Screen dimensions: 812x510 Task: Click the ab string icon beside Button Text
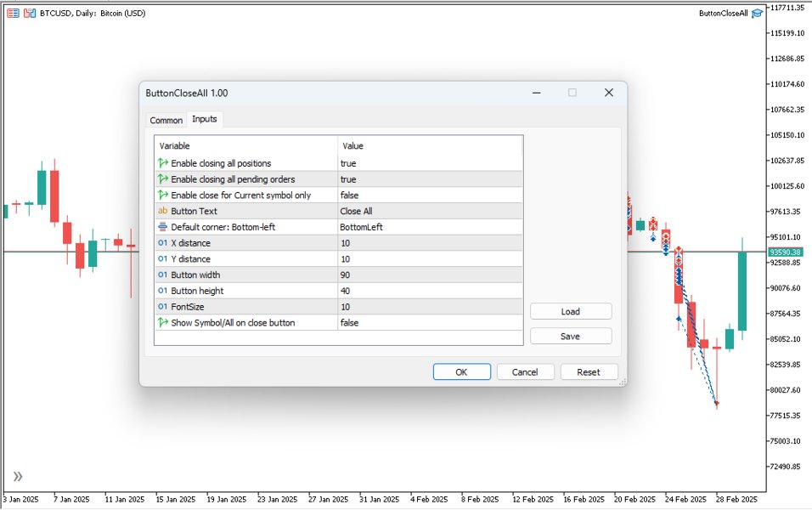162,211
